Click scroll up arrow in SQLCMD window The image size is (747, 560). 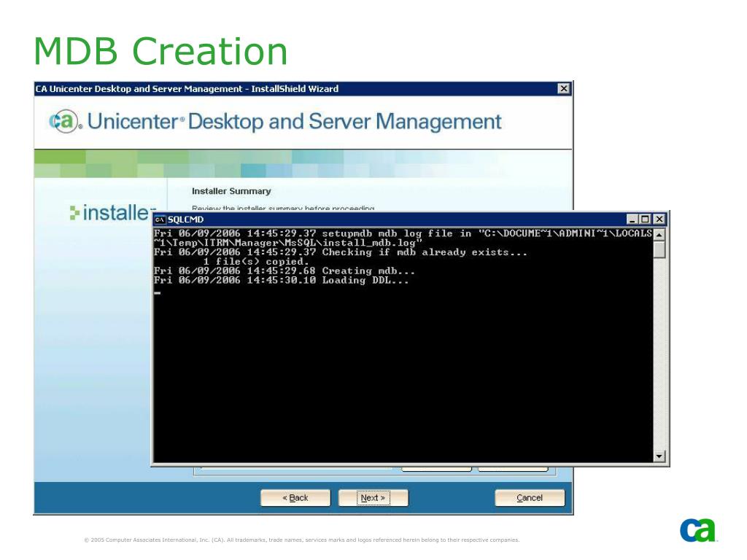tap(659, 235)
